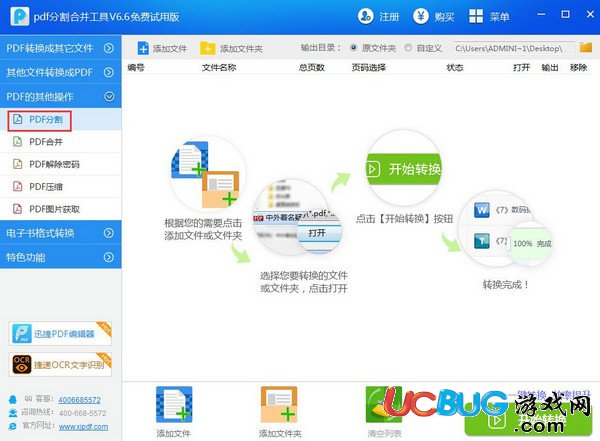
Task: Click 添加文件夹 toolbar label text
Action: pos(241,49)
